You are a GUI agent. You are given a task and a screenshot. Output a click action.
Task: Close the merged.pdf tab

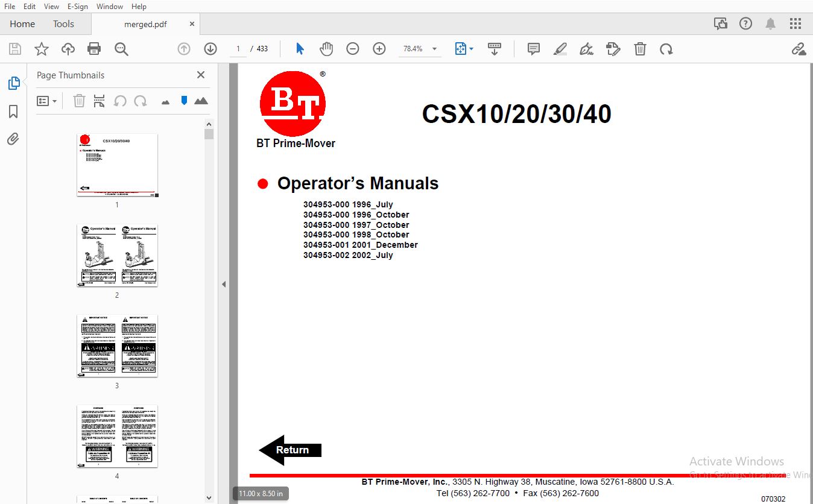(192, 24)
